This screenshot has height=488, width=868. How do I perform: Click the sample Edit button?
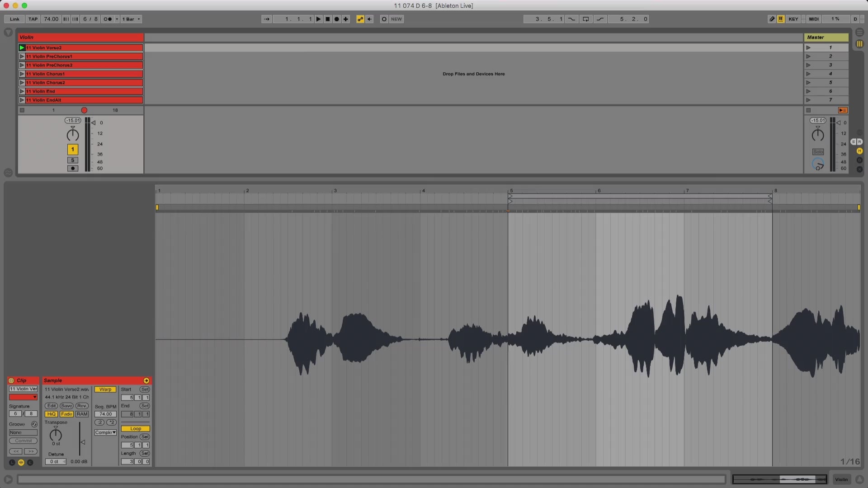pyautogui.click(x=52, y=406)
